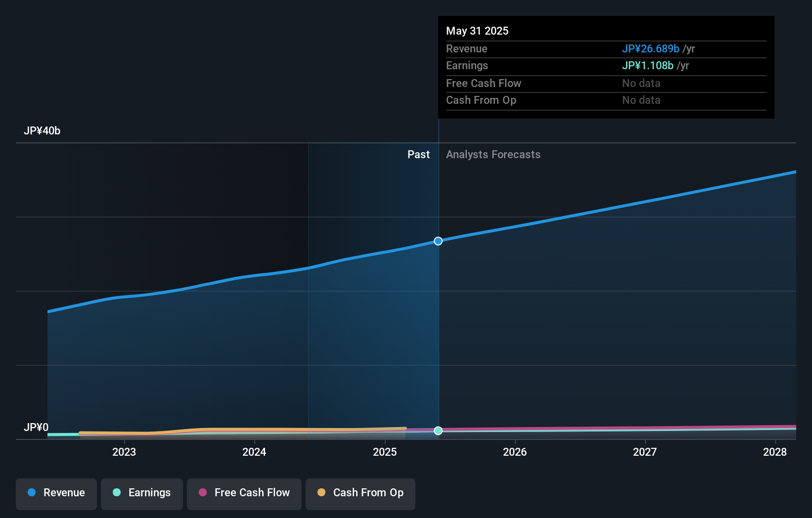Click the 2028 x-axis label
The width and height of the screenshot is (812, 518).
pyautogui.click(x=775, y=452)
